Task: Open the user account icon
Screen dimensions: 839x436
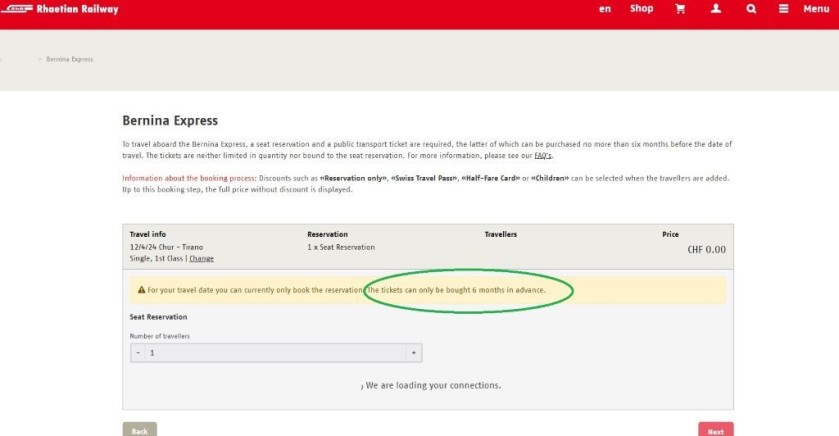Action: tap(715, 9)
